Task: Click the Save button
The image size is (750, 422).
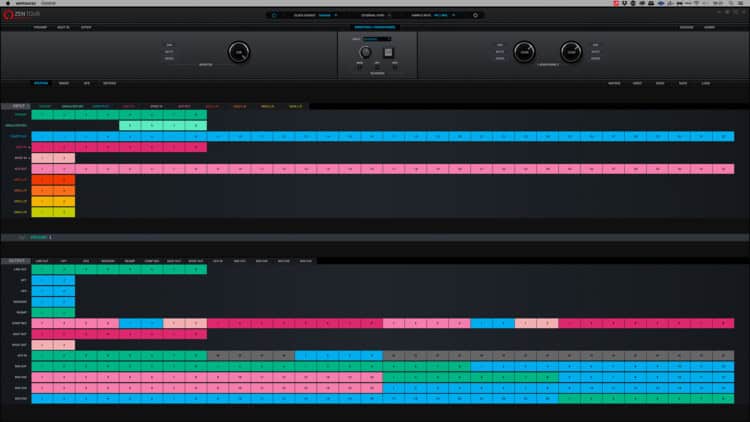Action: 683,83
